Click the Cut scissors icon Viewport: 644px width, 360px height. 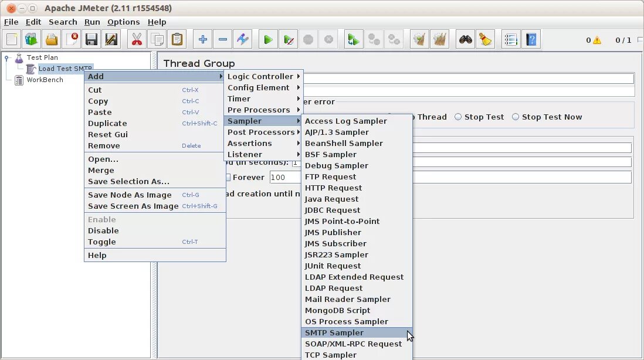pyautogui.click(x=137, y=40)
